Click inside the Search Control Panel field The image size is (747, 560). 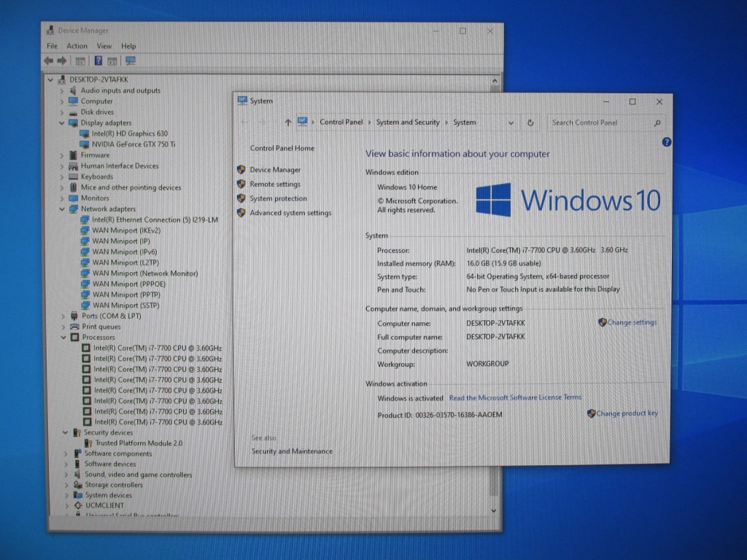point(598,122)
